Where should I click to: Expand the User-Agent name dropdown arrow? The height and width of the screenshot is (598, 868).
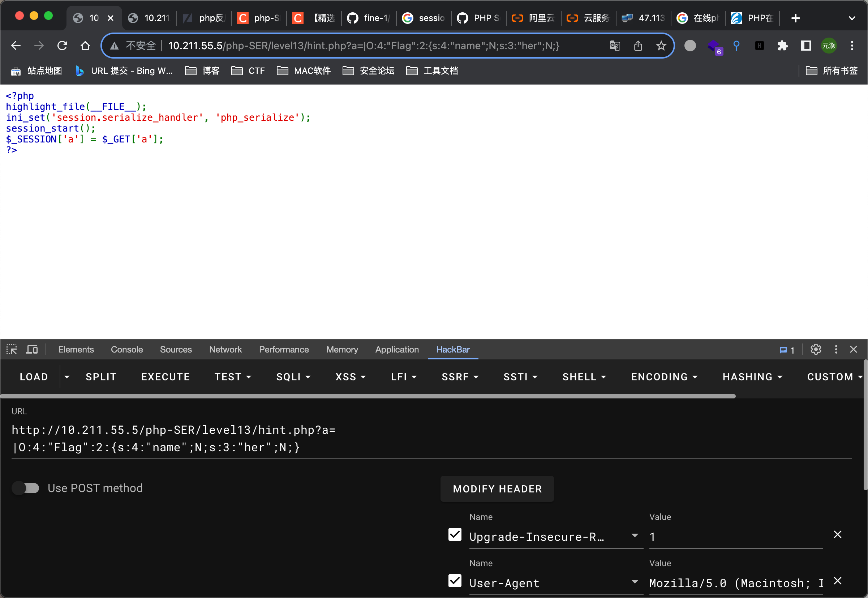tap(635, 582)
